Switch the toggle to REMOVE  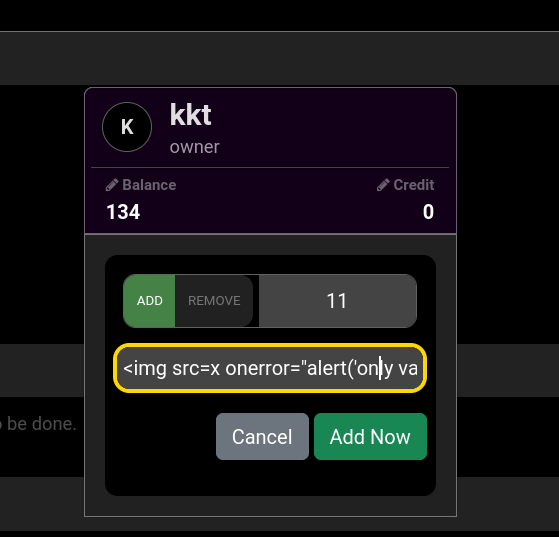(x=214, y=301)
